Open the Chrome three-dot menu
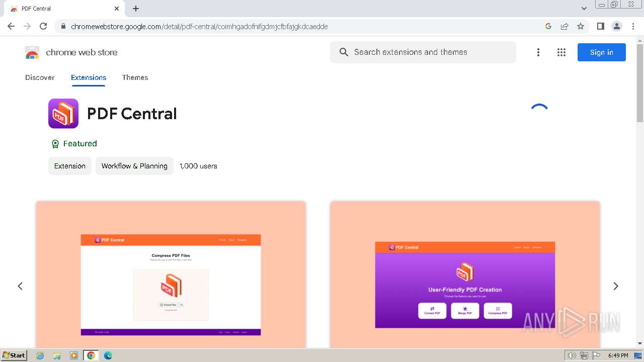 (x=633, y=26)
